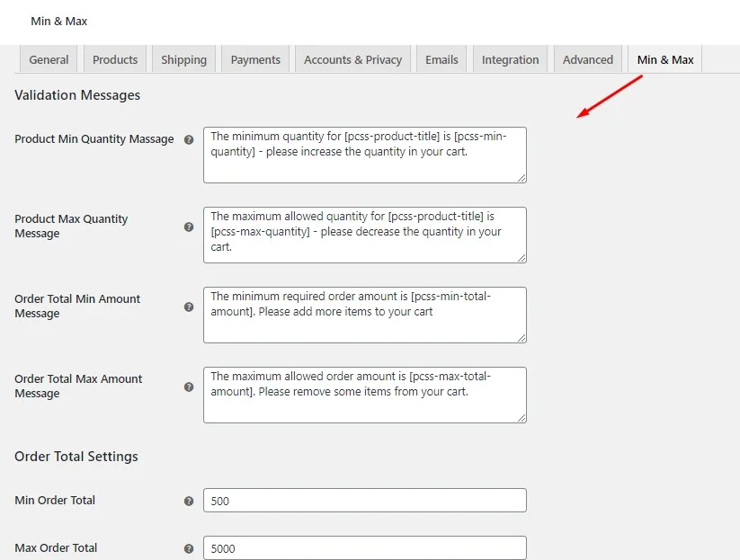Click help icon beside Product Max Quantity Message
Screen dimensions: 740x560
click(x=189, y=227)
